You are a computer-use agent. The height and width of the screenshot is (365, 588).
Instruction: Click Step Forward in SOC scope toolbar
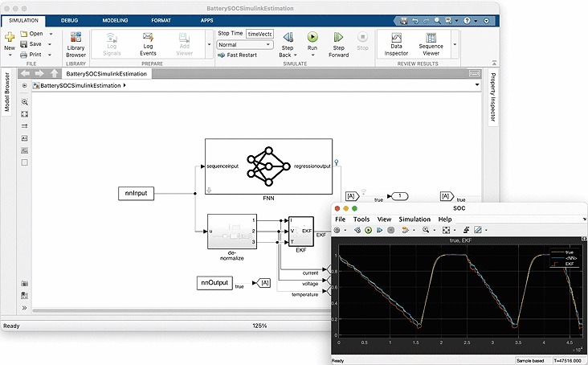pyautogui.click(x=379, y=230)
